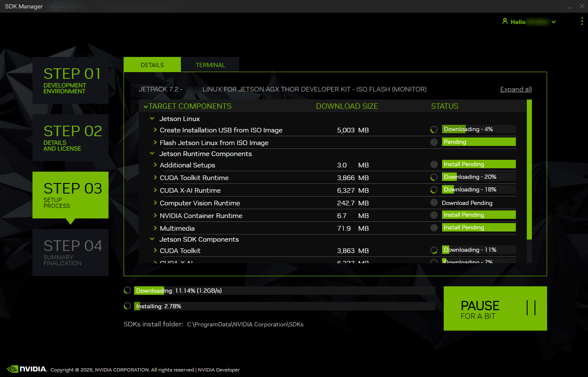The width and height of the screenshot is (588, 377).
Task: Click the 242.7 MB download size value
Action: 353,203
